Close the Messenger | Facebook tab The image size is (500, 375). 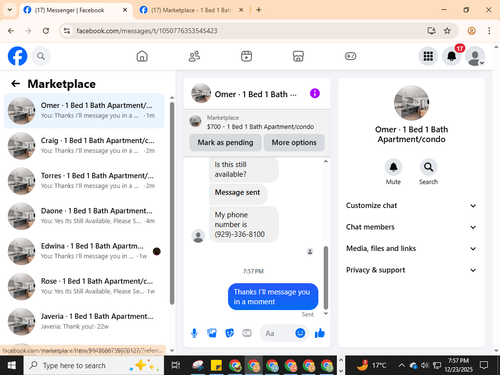(125, 10)
